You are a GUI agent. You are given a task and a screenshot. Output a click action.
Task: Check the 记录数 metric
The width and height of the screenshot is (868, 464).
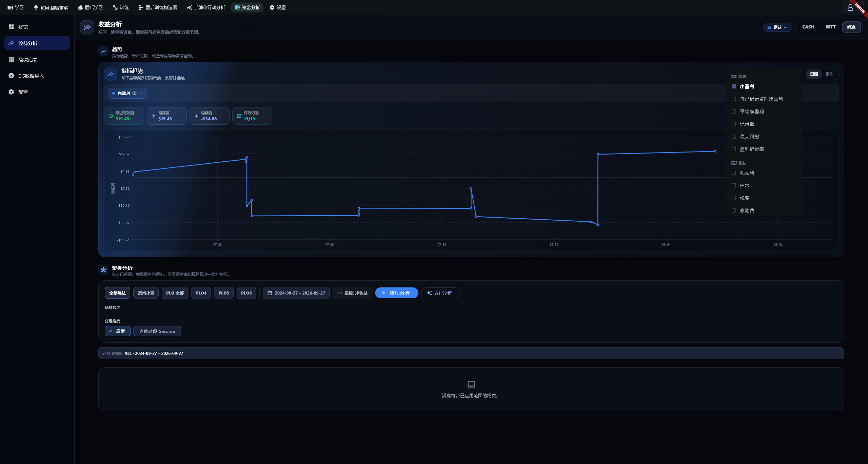(734, 124)
